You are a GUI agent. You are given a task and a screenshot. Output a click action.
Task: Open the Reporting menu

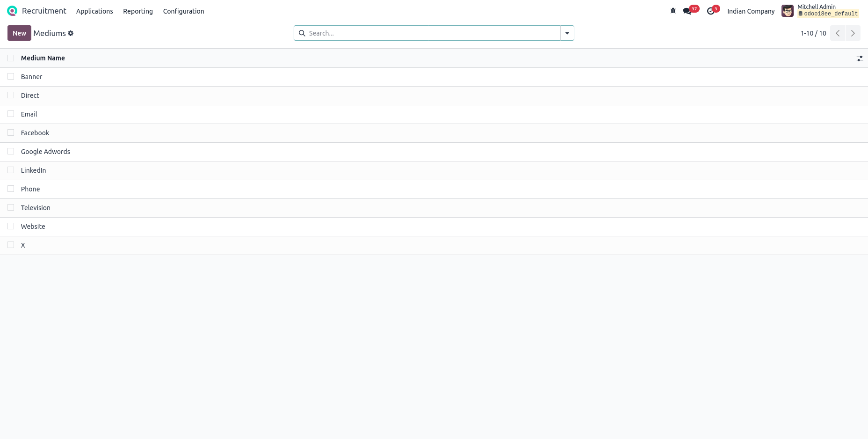point(138,11)
